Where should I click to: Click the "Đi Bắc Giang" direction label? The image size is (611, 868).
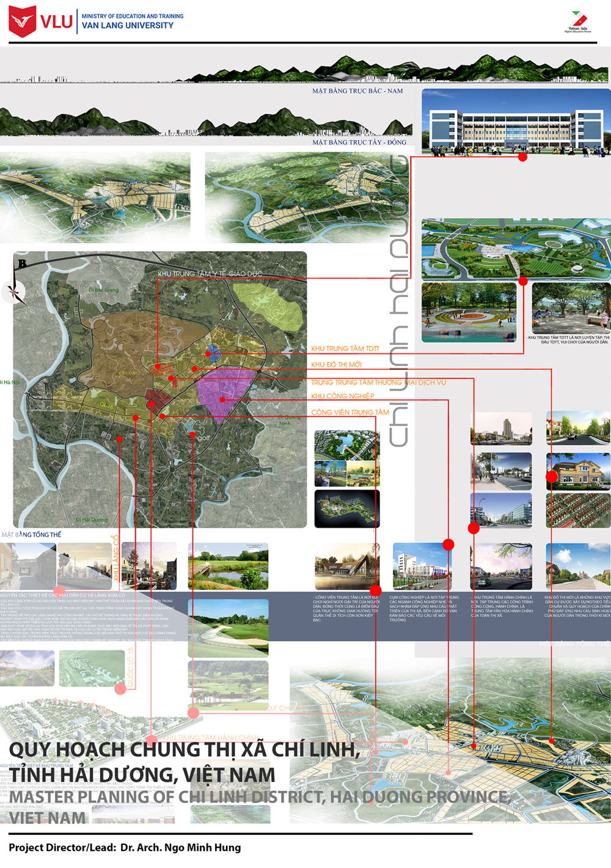104,290
